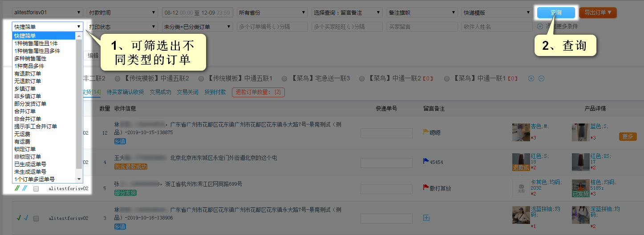Click the add-remark plus icon in last row
Image resolution: width=644 pixels, height=235 pixels.
[x=426, y=218]
